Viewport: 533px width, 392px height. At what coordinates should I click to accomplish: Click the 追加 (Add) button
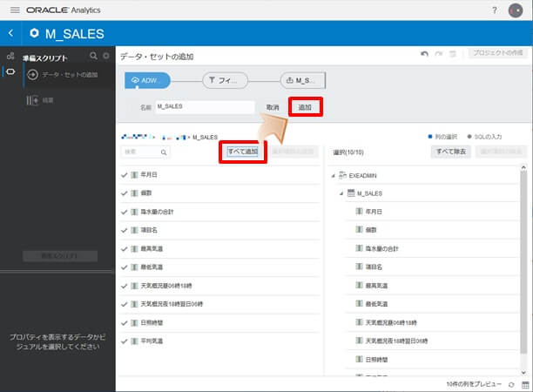pyautogui.click(x=305, y=107)
